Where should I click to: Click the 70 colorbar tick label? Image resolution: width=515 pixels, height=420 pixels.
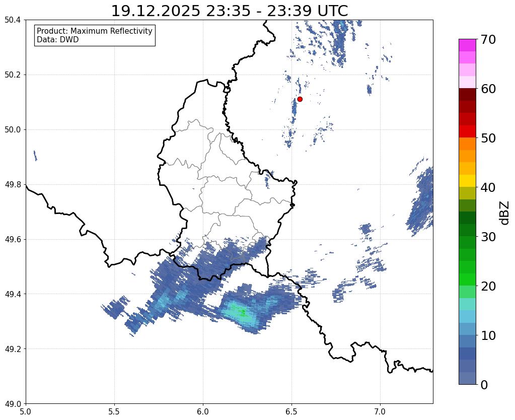(x=488, y=39)
